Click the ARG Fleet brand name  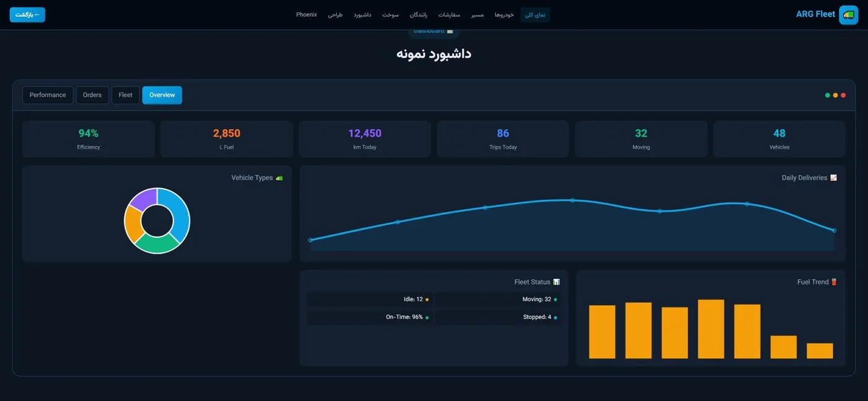pyautogui.click(x=815, y=14)
